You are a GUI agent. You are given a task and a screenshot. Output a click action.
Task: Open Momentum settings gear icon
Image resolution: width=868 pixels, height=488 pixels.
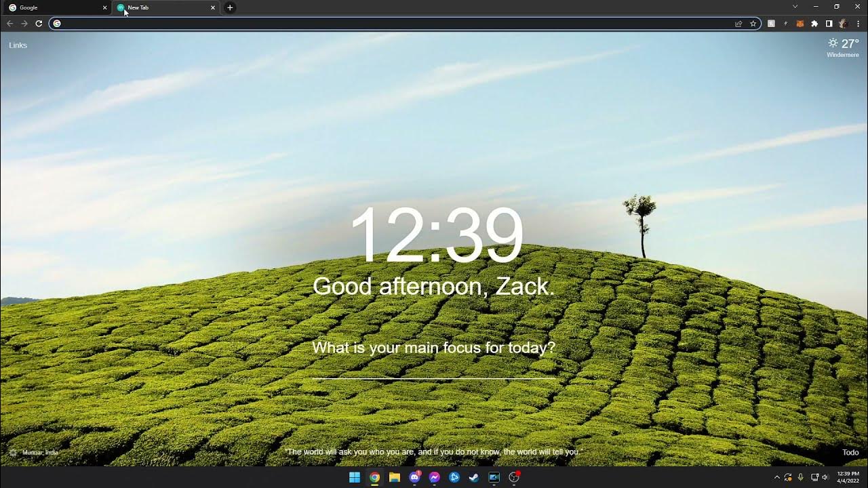[x=13, y=452]
